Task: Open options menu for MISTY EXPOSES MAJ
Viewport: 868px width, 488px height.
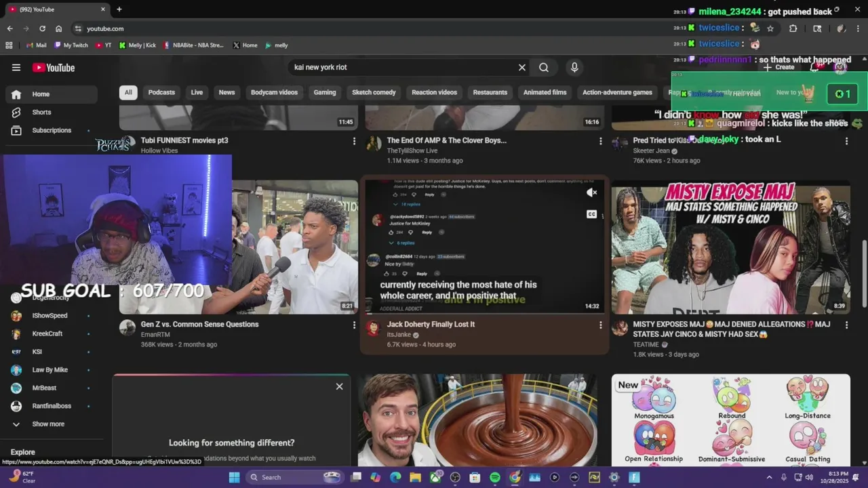Action: click(x=846, y=325)
